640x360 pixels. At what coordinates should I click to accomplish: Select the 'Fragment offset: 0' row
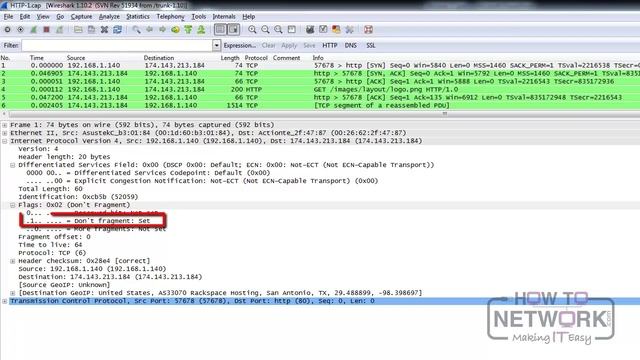[x=54, y=237]
